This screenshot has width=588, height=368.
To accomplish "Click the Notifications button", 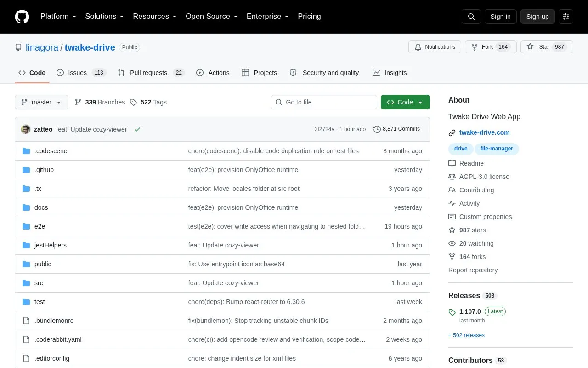I will (x=435, y=47).
